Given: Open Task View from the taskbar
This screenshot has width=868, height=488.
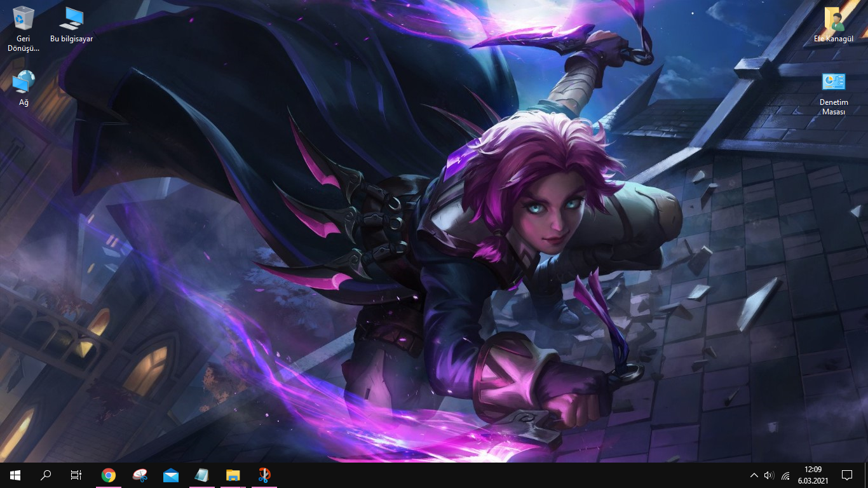Looking at the screenshot, I should 76,475.
